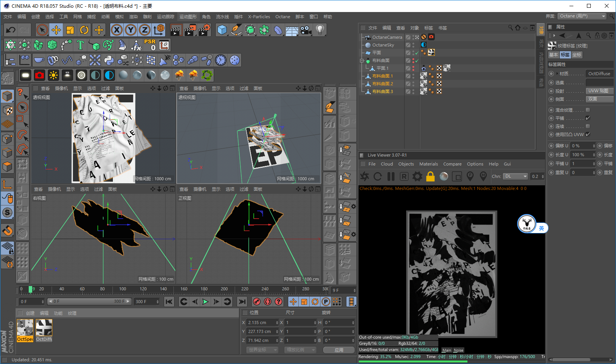
Task: Click the Undo arrow icon
Action: click(x=11, y=30)
